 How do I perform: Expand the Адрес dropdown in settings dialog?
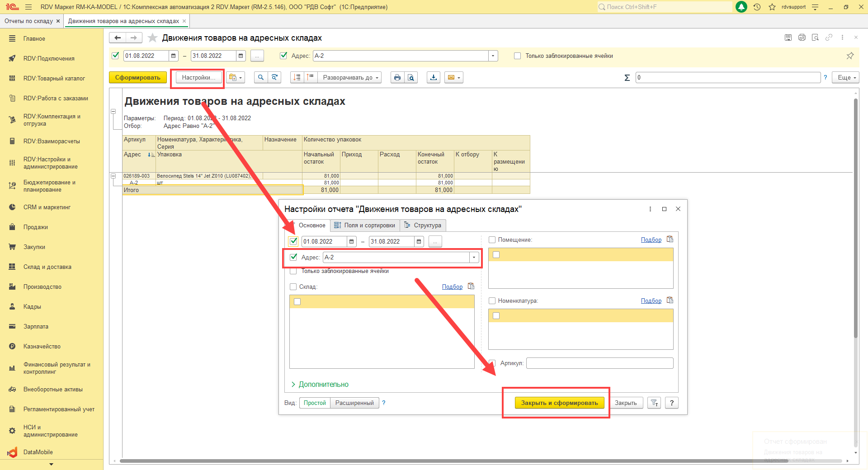[474, 258]
